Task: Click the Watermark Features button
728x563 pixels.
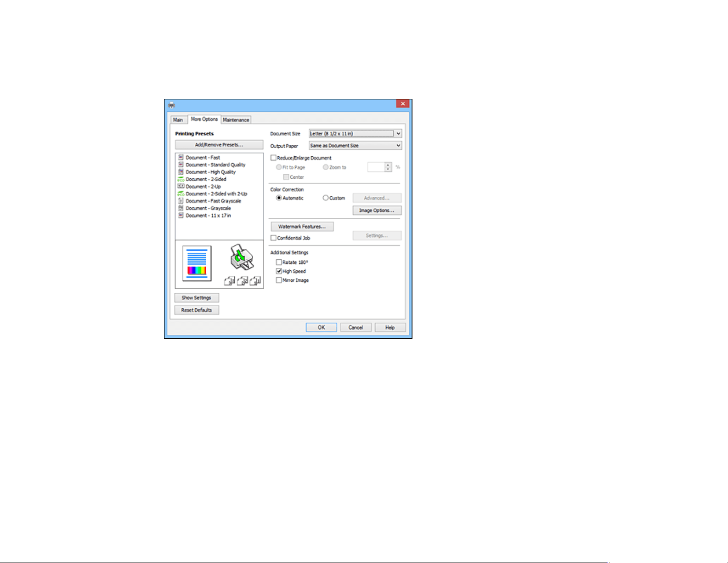Action: [302, 227]
